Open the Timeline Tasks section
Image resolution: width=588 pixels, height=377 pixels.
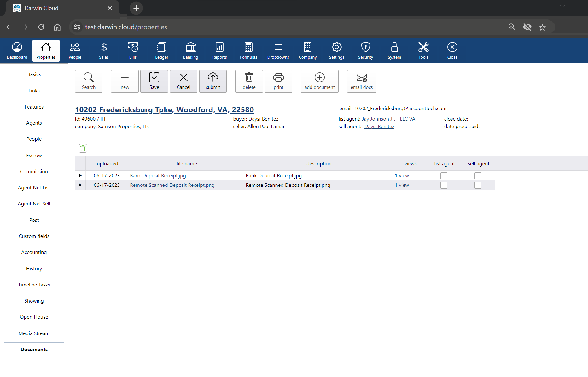34,285
